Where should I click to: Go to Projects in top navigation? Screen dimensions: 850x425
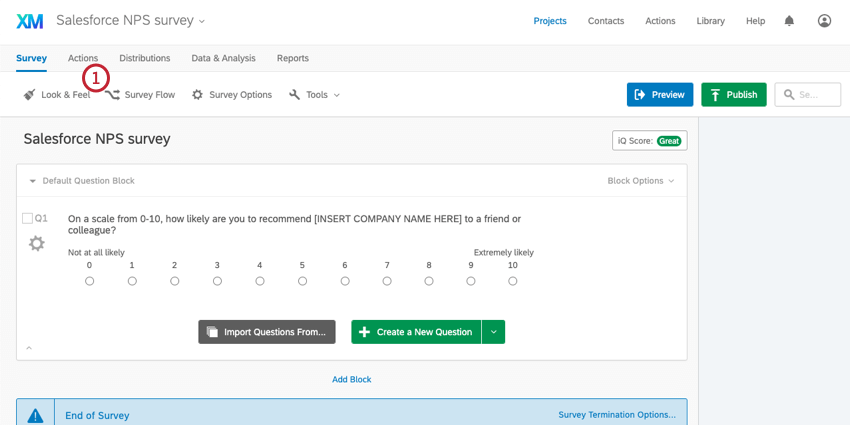point(550,21)
